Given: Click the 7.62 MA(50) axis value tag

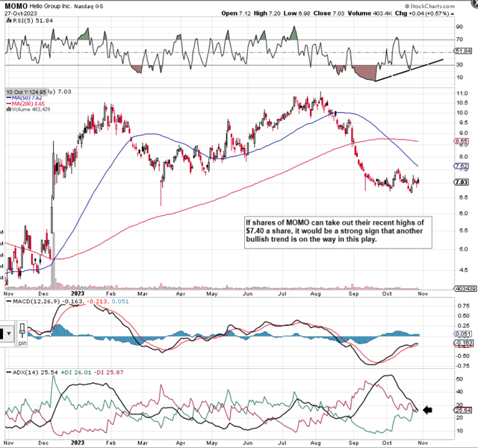Looking at the screenshot, I should (x=462, y=166).
